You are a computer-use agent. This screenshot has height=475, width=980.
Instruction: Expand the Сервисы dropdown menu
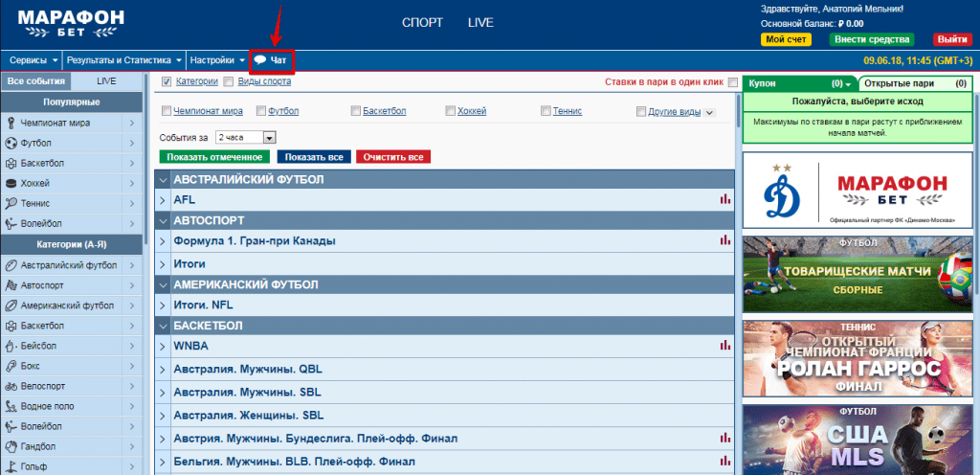click(x=33, y=60)
